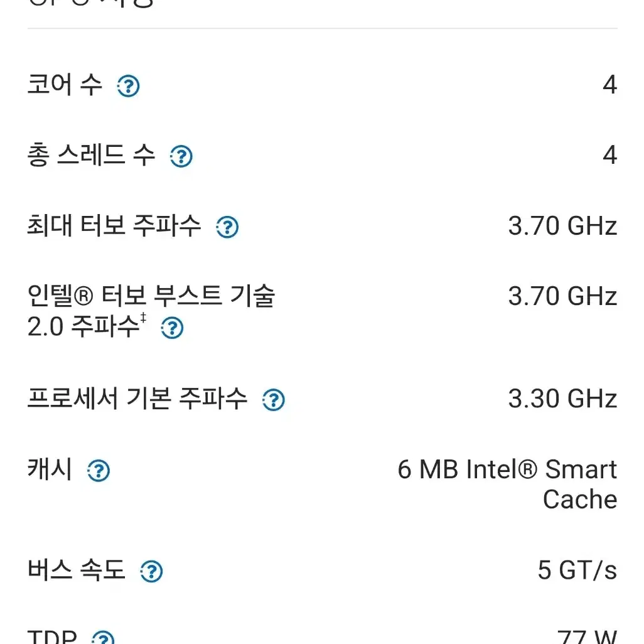Tap the 3.70 GHz value for 최대 터보 주파수
644x644 pixels.
click(x=562, y=226)
